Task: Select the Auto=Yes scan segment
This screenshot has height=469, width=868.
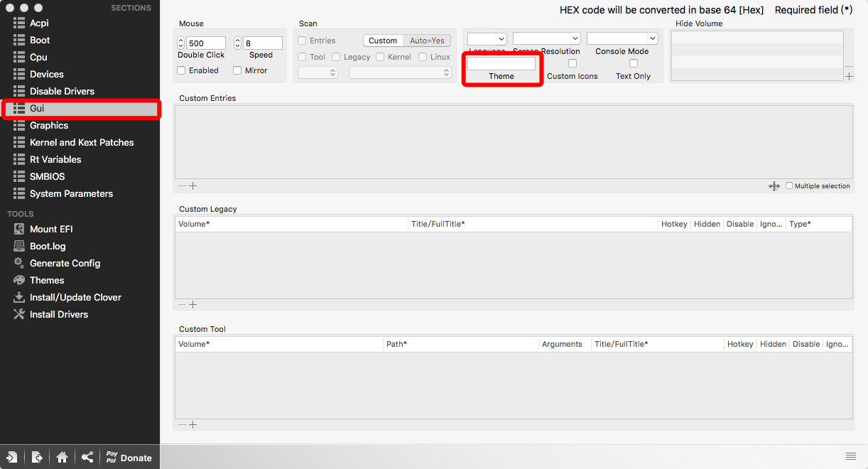Action: [x=427, y=41]
